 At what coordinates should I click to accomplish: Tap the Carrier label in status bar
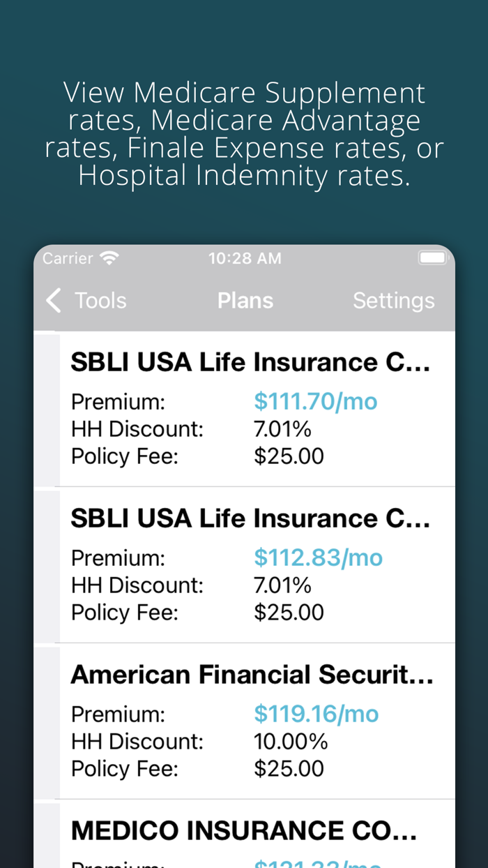[68, 258]
